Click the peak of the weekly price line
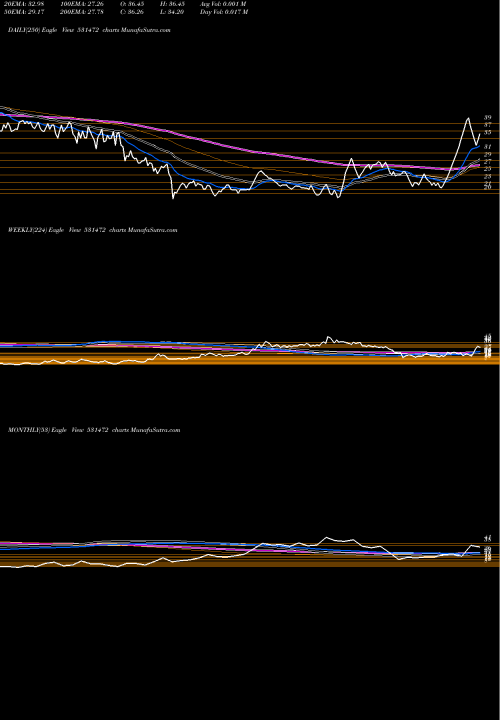500x720 pixels. [328, 337]
